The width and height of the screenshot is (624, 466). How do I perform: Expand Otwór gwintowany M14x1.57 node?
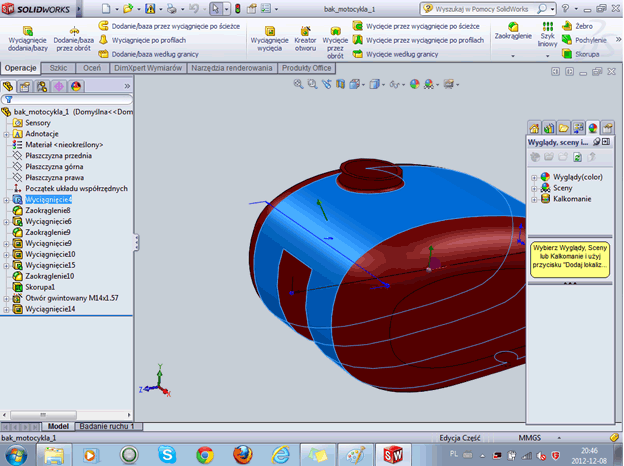click(6, 298)
